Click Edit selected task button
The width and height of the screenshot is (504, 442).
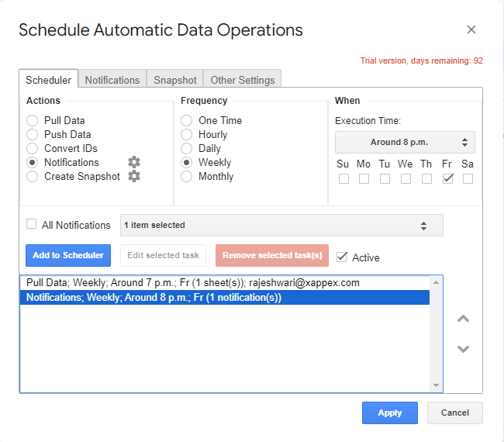point(163,255)
